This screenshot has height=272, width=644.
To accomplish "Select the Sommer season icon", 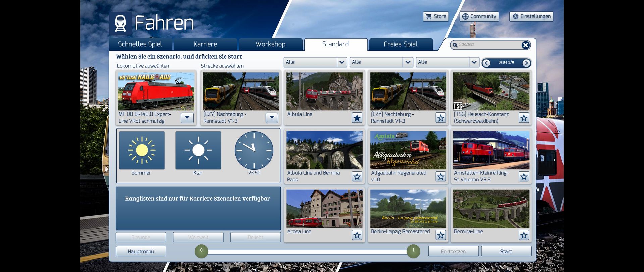I will tap(142, 150).
